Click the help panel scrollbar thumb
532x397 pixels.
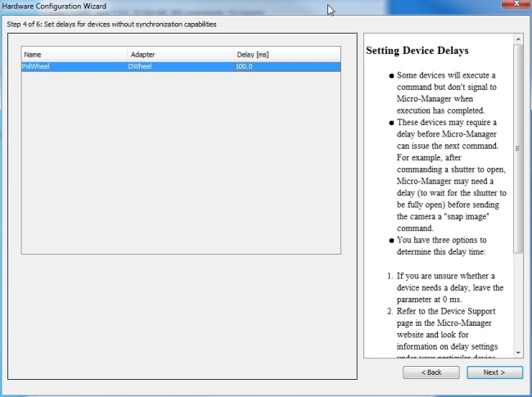click(x=518, y=147)
